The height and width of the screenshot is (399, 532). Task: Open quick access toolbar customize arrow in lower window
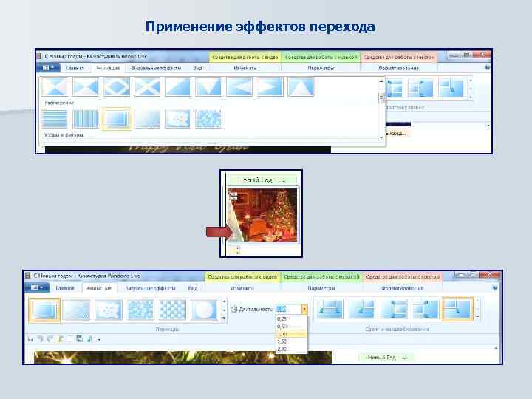tap(99, 339)
